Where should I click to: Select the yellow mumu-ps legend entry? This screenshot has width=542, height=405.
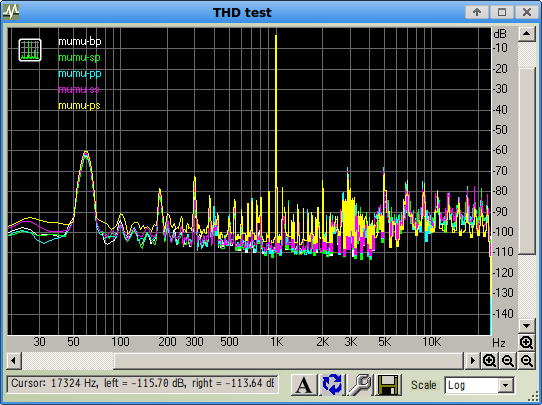[79, 105]
